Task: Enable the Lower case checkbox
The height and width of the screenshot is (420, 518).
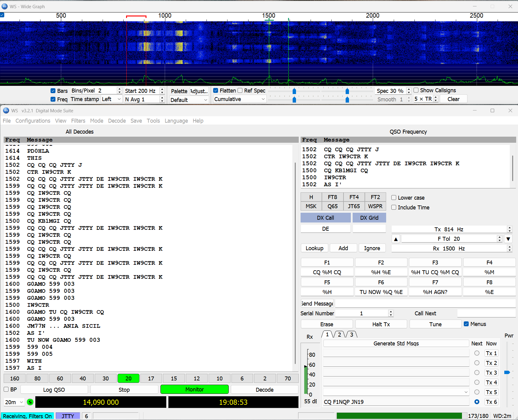Action: click(x=394, y=198)
